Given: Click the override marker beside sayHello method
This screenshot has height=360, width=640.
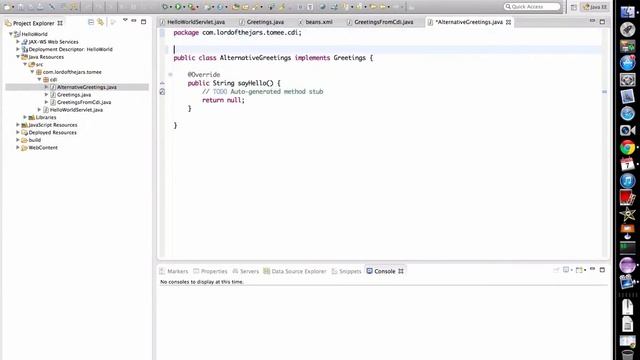Looking at the screenshot, I should tap(162, 83).
